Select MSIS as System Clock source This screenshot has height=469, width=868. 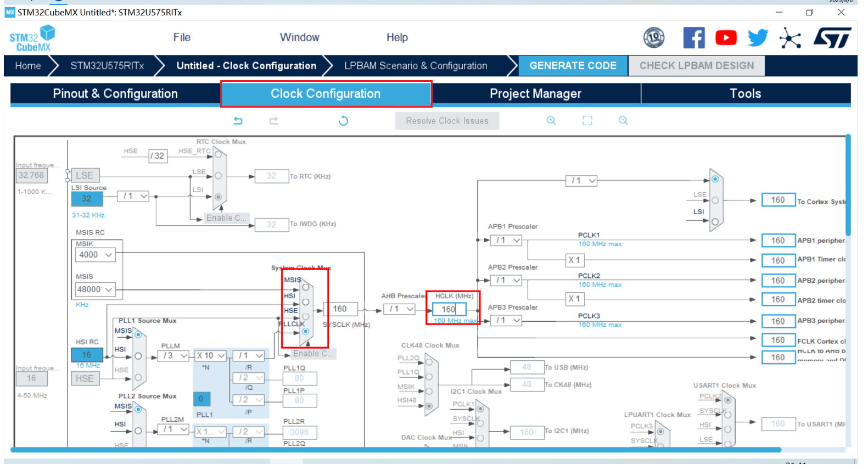(306, 287)
